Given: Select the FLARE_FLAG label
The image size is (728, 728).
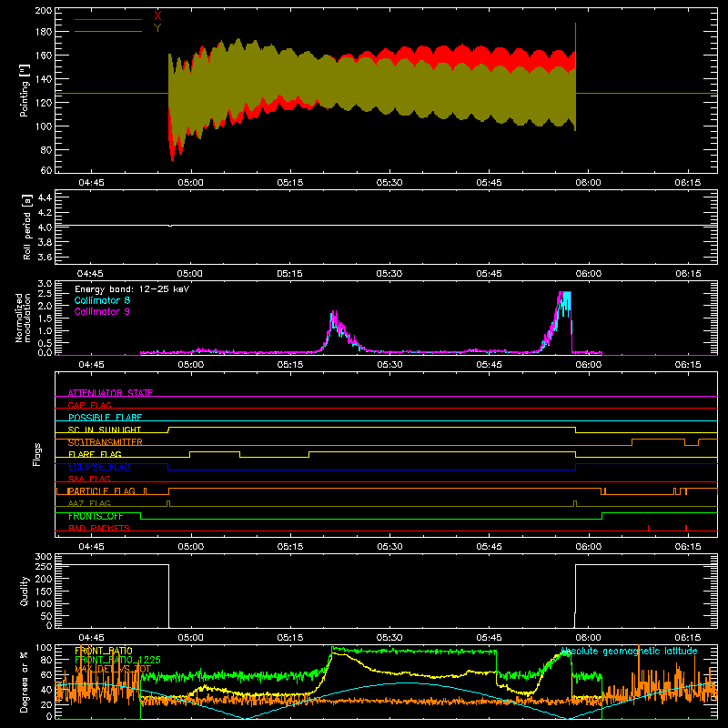Looking at the screenshot, I should pos(95,454).
